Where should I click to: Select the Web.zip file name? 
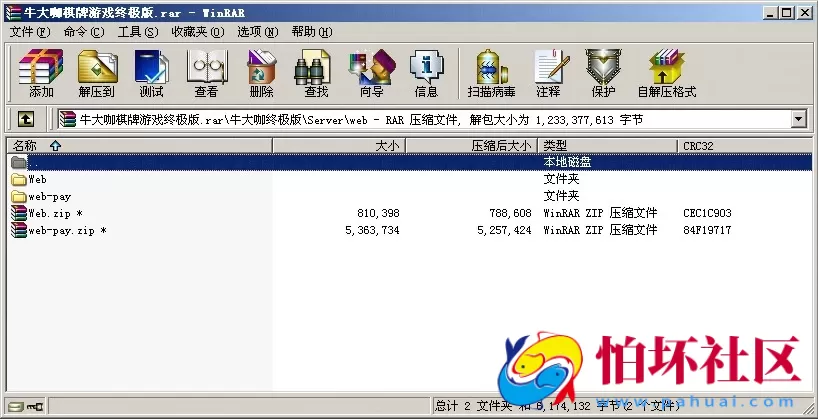point(55,213)
